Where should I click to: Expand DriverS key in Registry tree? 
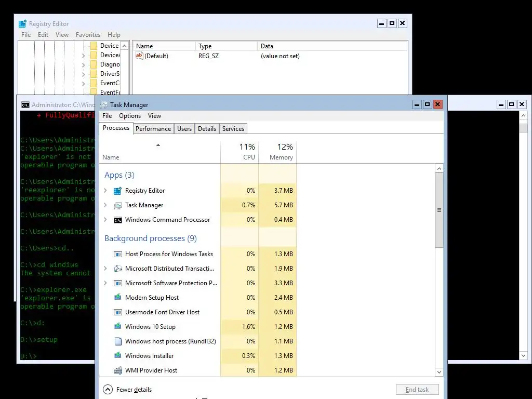point(84,74)
